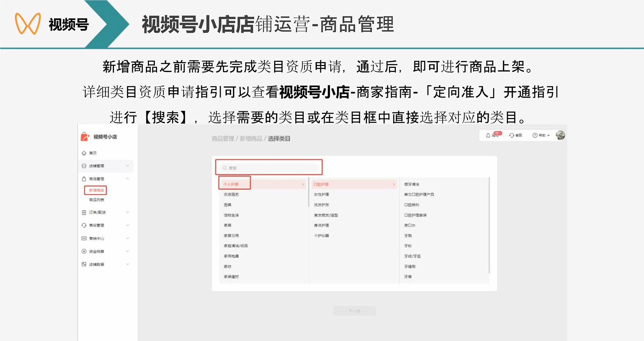This screenshot has height=341, width=644.
Task: Expand the 店铺管理 menu chevron
Action: (x=127, y=166)
